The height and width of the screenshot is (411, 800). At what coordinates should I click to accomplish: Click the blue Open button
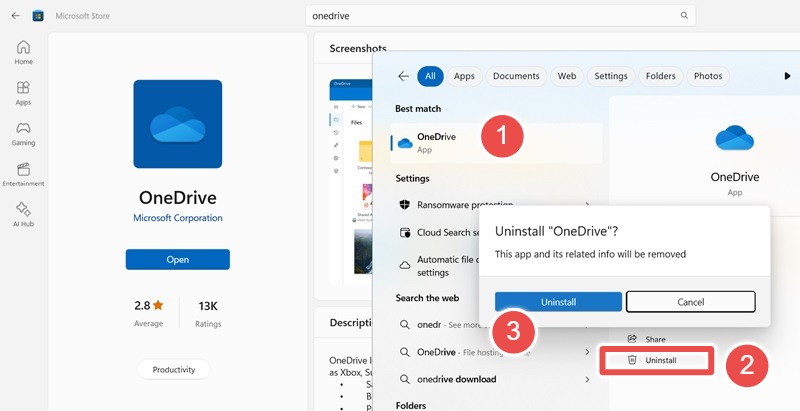point(178,260)
